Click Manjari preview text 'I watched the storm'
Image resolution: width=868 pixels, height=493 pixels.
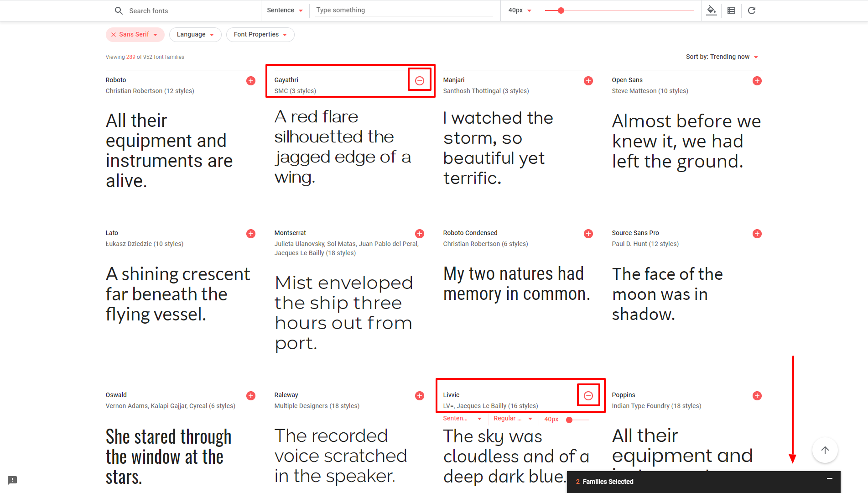tap(498, 148)
